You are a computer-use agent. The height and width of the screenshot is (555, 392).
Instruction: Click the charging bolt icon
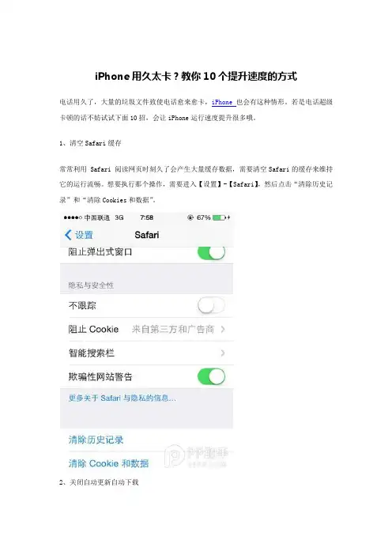[x=228, y=217]
